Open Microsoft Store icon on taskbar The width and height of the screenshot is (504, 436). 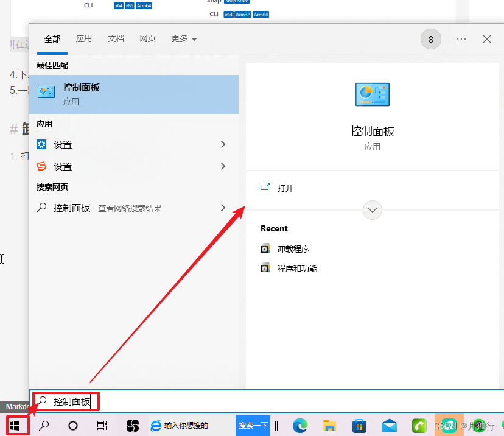click(359, 426)
